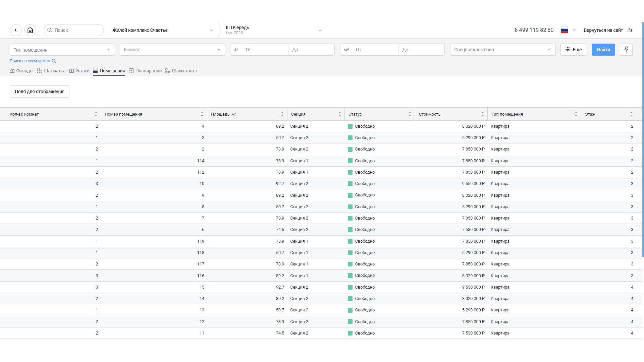Expand the III Очередь selector
Image resolution: width=644 pixels, height=362 pixels.
point(273,30)
